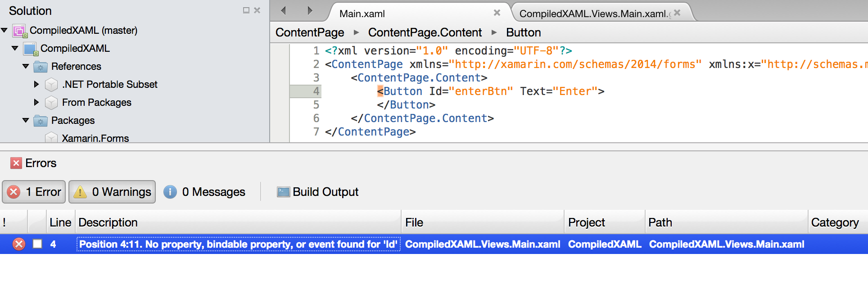868x281 pixels.
Task: Navigate forward with the right arrow
Action: [x=310, y=10]
